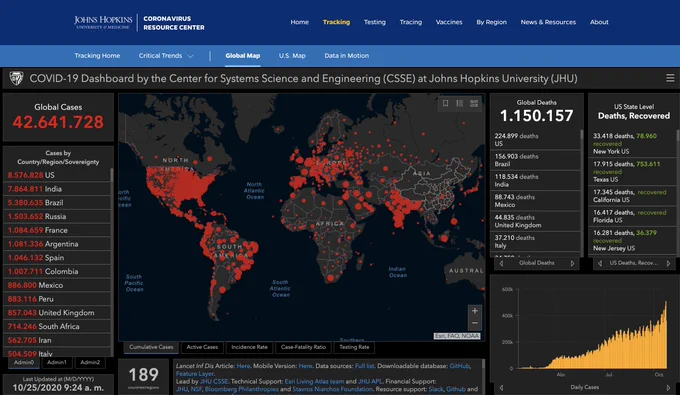Viewport: 680px width, 395px height.
Task: Open the GitHub downloadable database link
Action: tap(460, 366)
